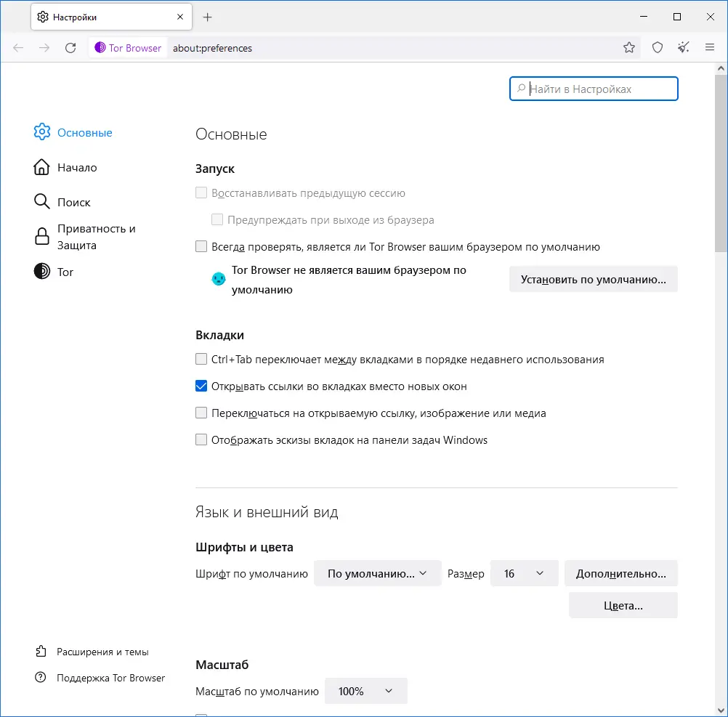Open the default font dropdown
728x717 pixels.
point(378,573)
